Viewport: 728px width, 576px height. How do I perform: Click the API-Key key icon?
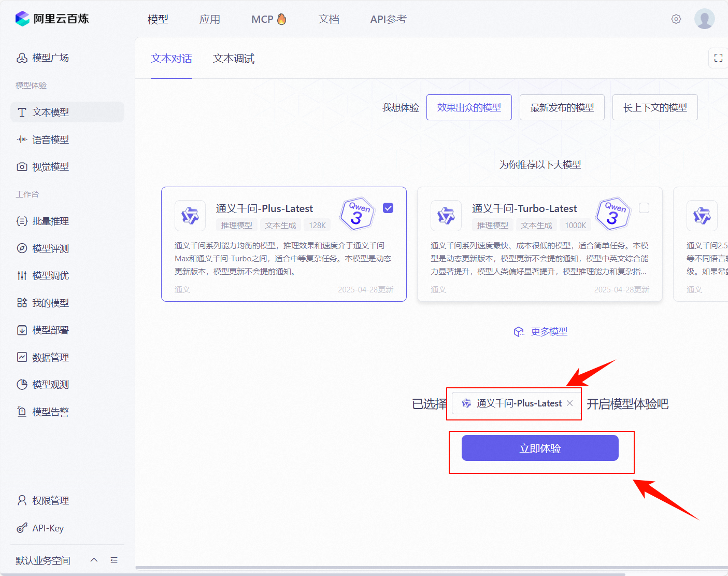22,528
